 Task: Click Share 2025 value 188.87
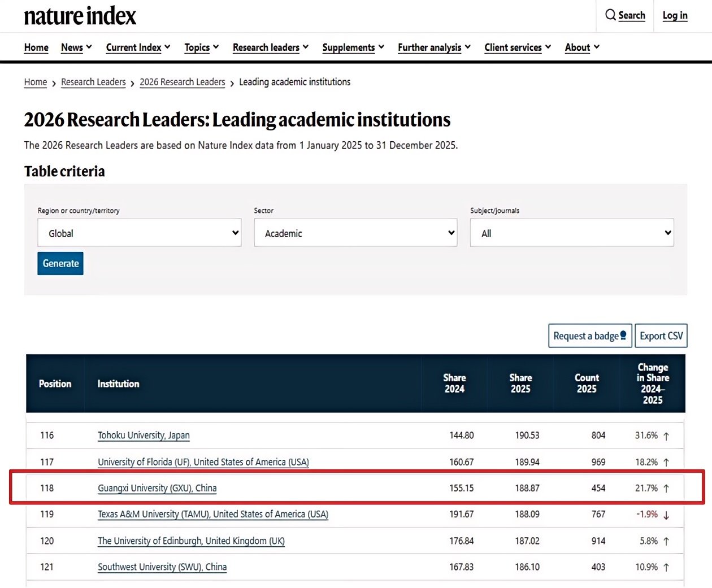527,488
